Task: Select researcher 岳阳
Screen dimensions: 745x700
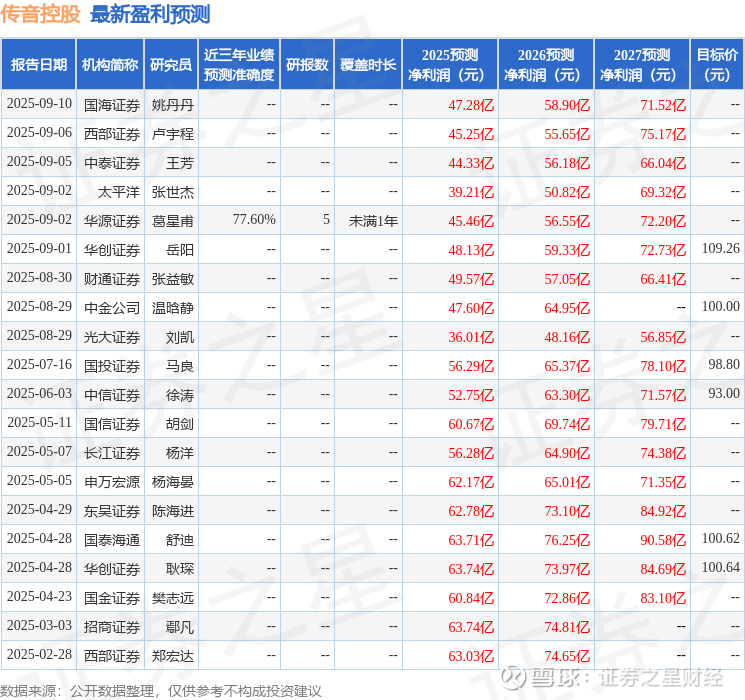Action: coord(180,250)
